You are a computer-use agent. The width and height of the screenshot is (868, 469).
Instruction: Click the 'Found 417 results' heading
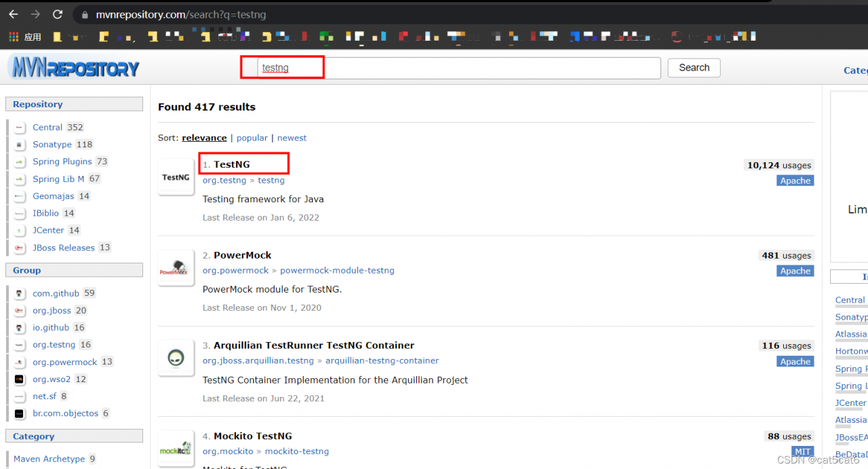pos(207,107)
